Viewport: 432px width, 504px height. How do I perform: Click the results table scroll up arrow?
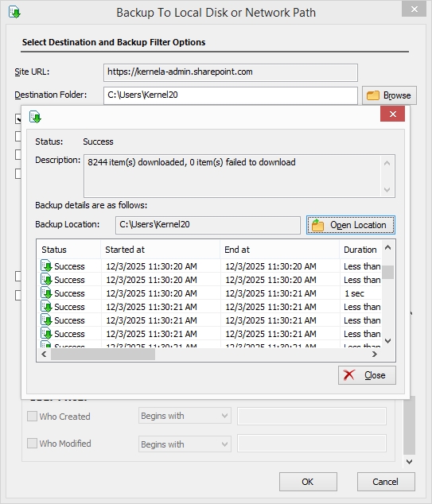[388, 247]
